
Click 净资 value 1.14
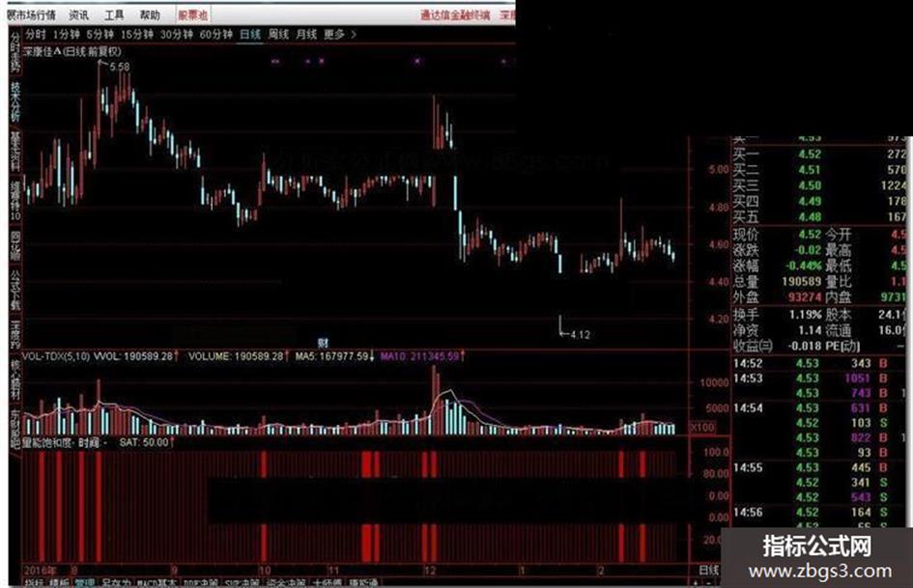(x=810, y=330)
